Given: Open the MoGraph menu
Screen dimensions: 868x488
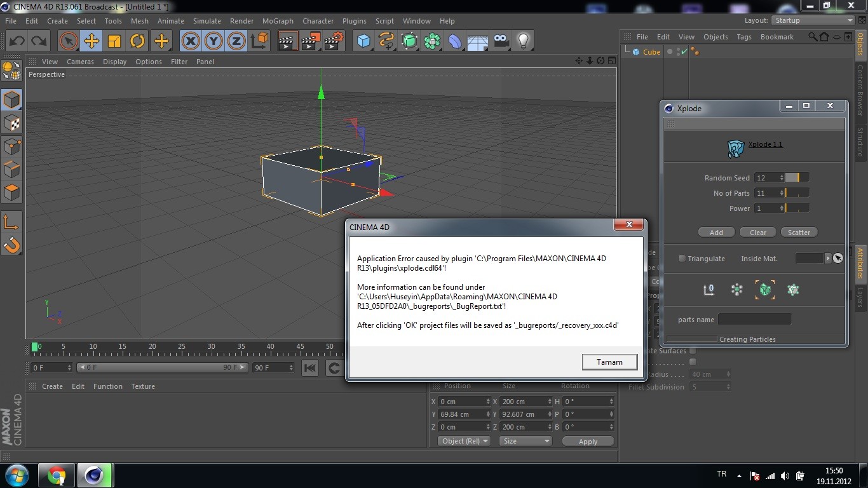Looking at the screenshot, I should pyautogui.click(x=277, y=21).
